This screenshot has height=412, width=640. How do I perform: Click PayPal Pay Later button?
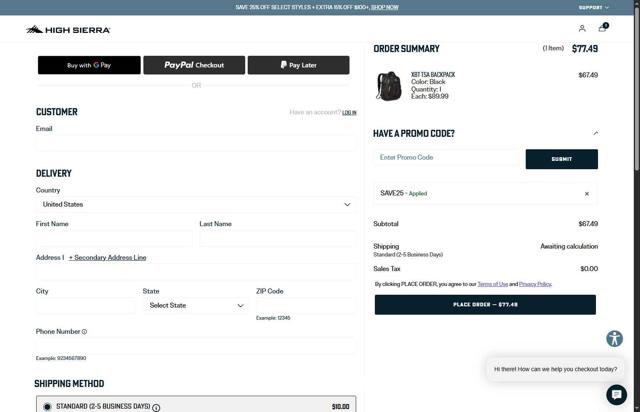[298, 65]
